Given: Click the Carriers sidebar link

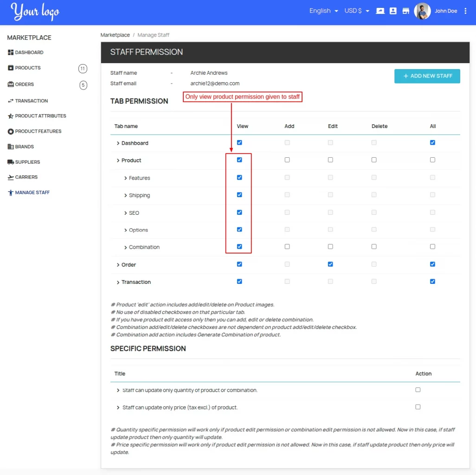Looking at the screenshot, I should tap(26, 177).
